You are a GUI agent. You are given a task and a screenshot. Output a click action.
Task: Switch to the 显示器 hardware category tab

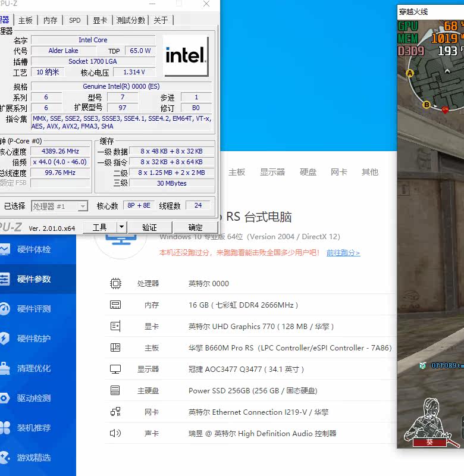[272, 172]
